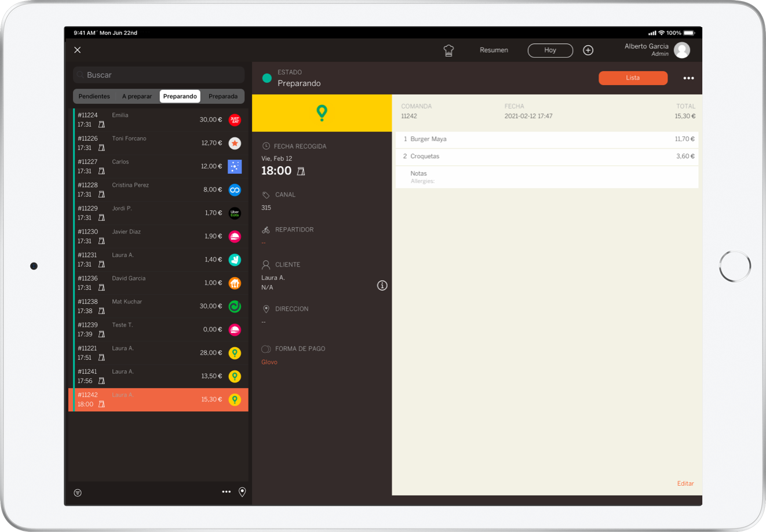
Task: Click pink platform icon for Javier Diaz
Action: (x=235, y=236)
